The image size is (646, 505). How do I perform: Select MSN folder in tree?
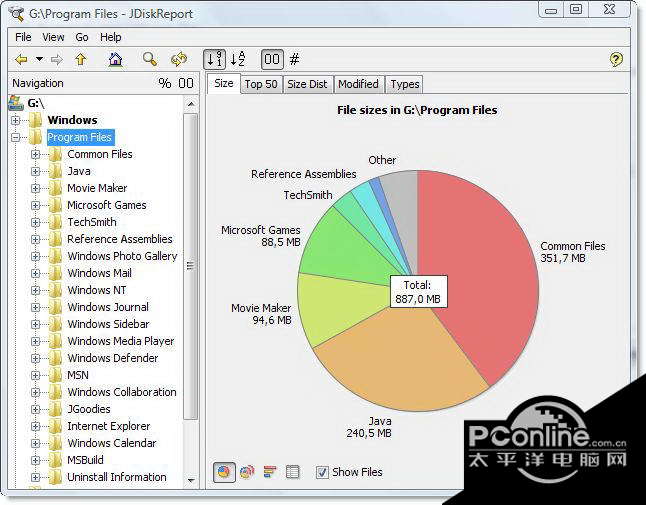pyautogui.click(x=78, y=375)
